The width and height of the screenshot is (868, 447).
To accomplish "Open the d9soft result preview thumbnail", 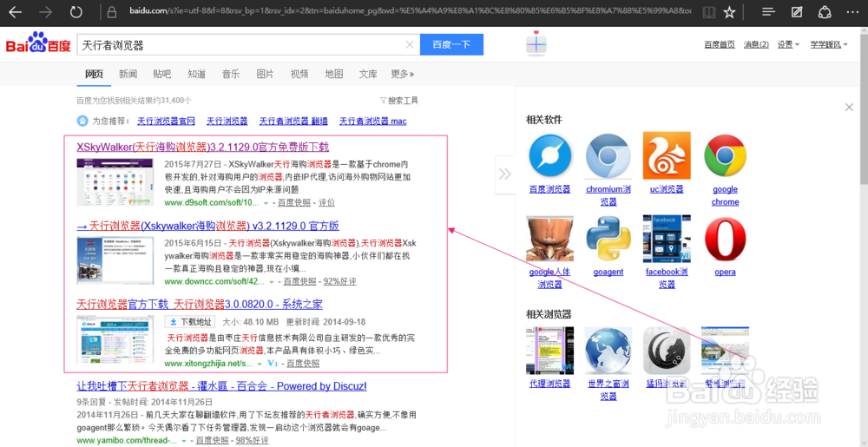I will click(115, 182).
